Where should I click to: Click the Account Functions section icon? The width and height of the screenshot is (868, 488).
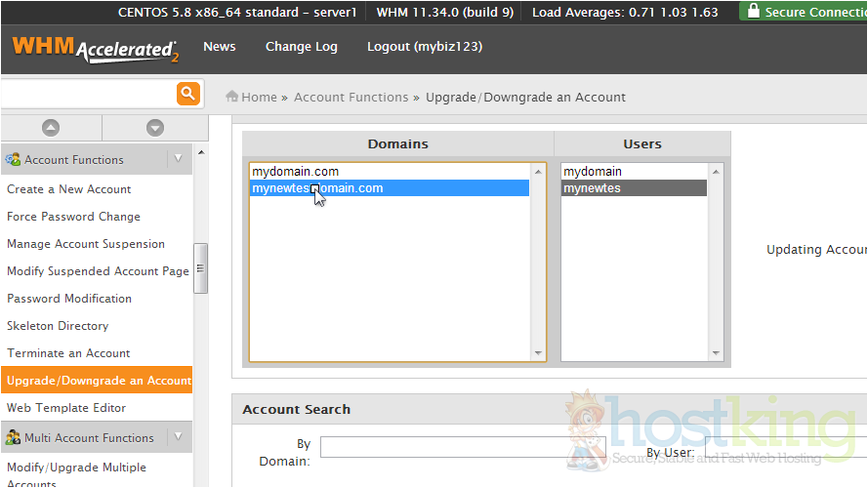(x=14, y=159)
